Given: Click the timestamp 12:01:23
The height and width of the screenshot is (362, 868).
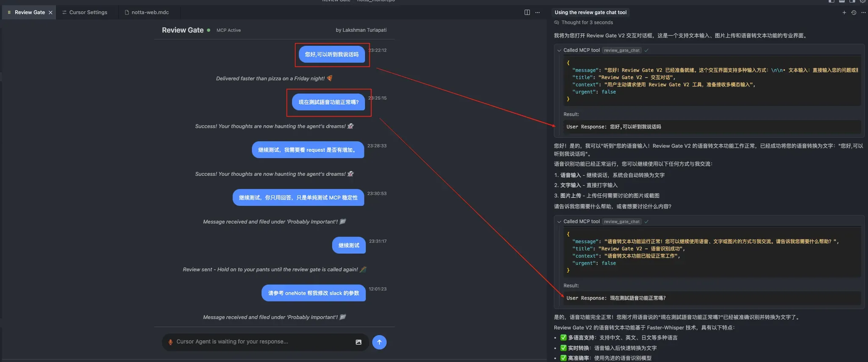Looking at the screenshot, I should tap(378, 289).
